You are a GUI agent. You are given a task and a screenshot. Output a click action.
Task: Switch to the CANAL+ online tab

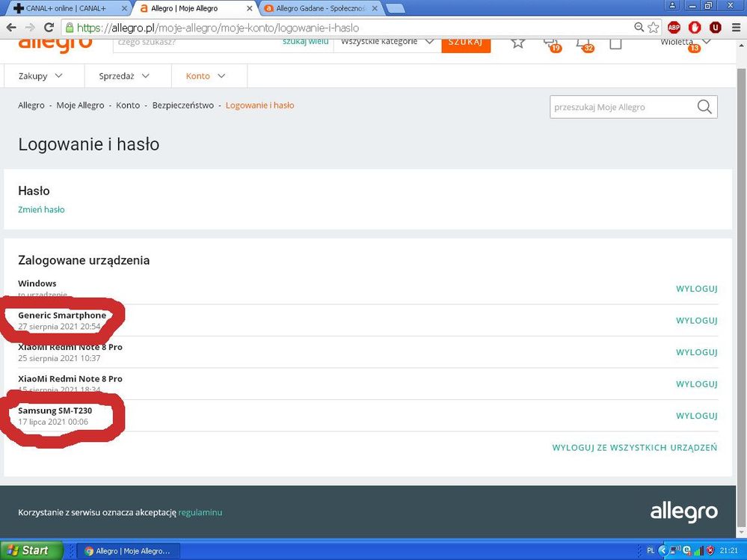(66, 8)
